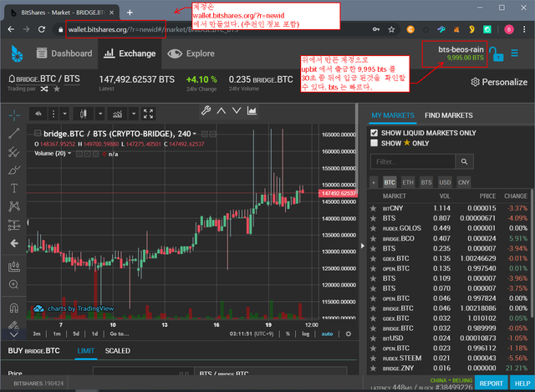Expand more drawing tools chevron
The image size is (535, 392).
14,334
